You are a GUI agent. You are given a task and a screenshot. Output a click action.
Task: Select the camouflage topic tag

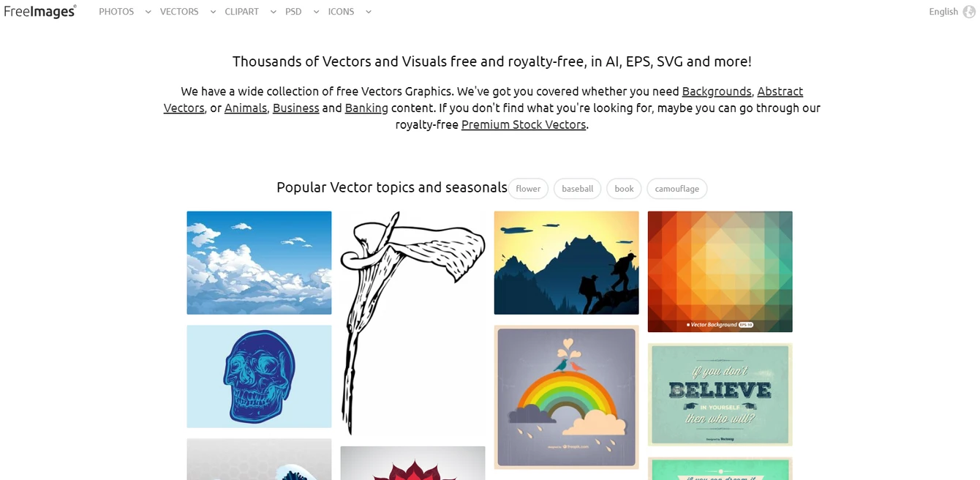pyautogui.click(x=676, y=189)
